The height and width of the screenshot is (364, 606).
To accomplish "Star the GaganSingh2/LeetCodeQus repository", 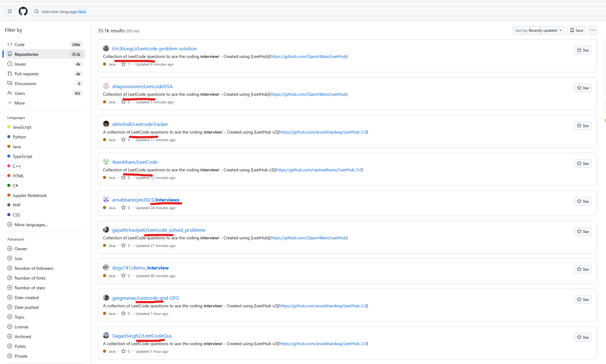I will point(583,337).
